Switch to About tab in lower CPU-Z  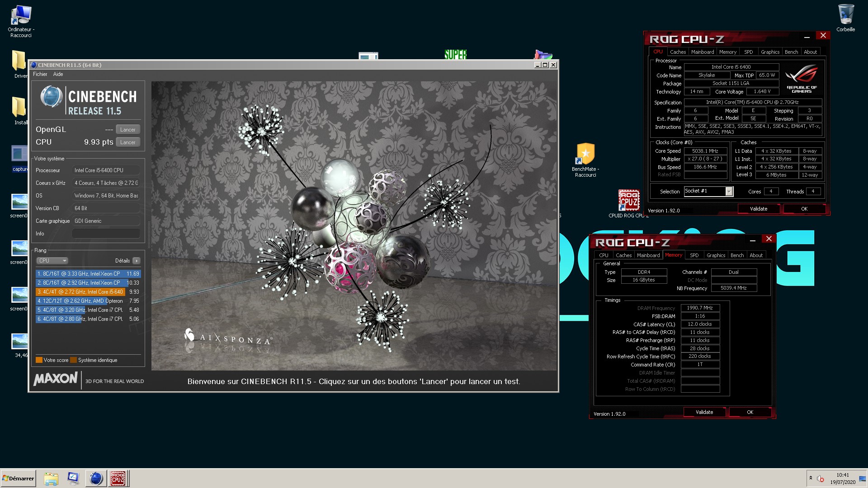coord(756,255)
